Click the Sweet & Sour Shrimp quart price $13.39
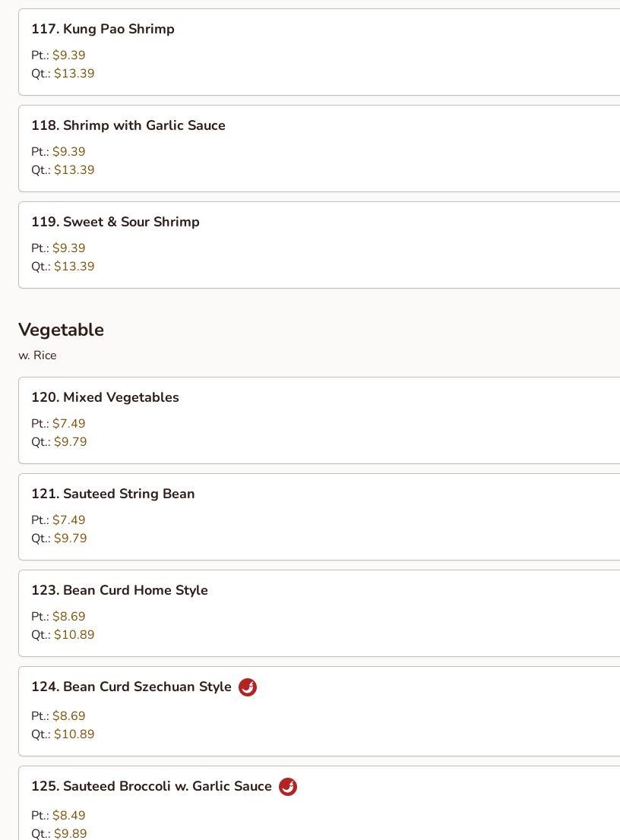The image size is (620, 840). (74, 267)
